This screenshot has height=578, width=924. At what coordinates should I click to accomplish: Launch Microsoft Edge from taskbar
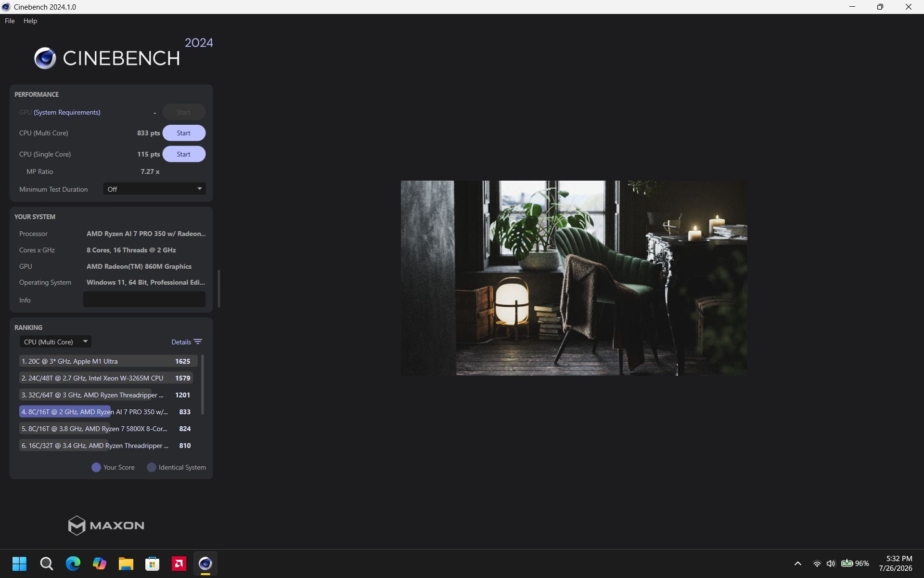click(x=73, y=564)
